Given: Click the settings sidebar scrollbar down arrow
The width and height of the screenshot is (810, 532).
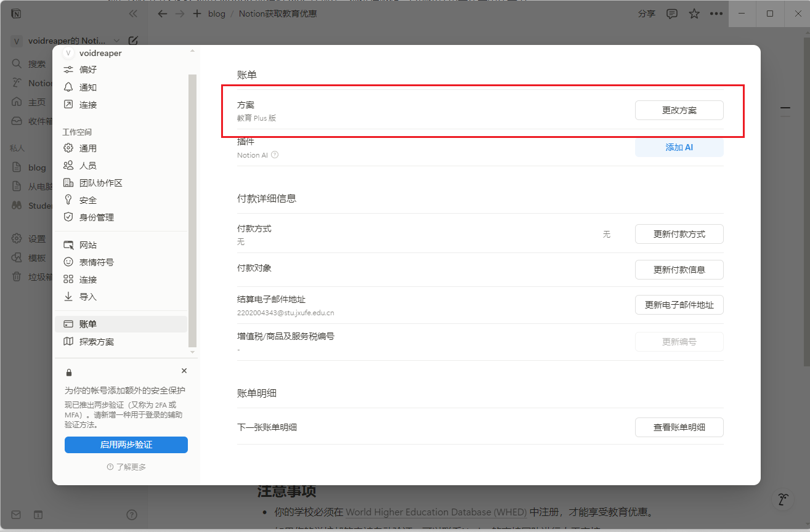Looking at the screenshot, I should tap(192, 352).
